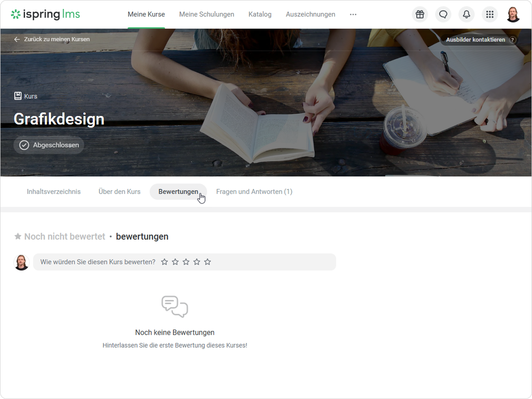
Task: Open Fragen und Antworten tab
Action: pyautogui.click(x=254, y=192)
